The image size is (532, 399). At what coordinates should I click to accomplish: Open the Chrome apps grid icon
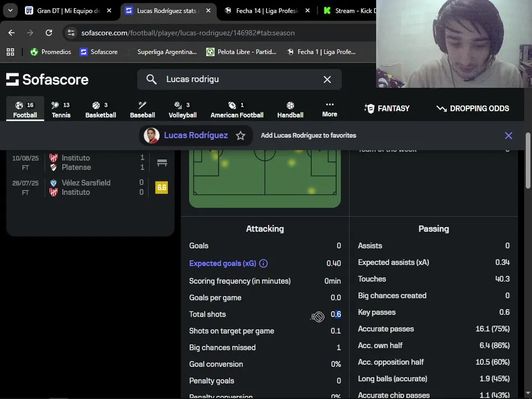point(11,52)
